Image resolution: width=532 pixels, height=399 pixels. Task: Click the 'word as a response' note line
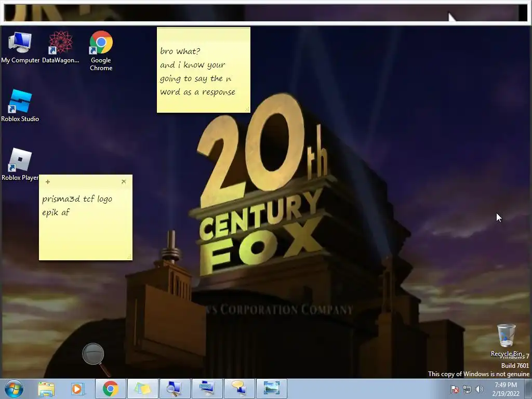pos(197,92)
